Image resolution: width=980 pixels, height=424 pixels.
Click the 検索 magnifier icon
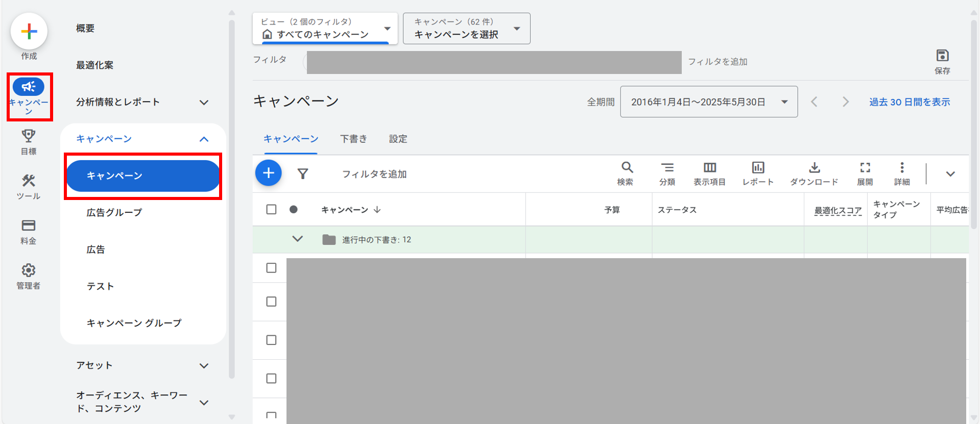pos(627,167)
